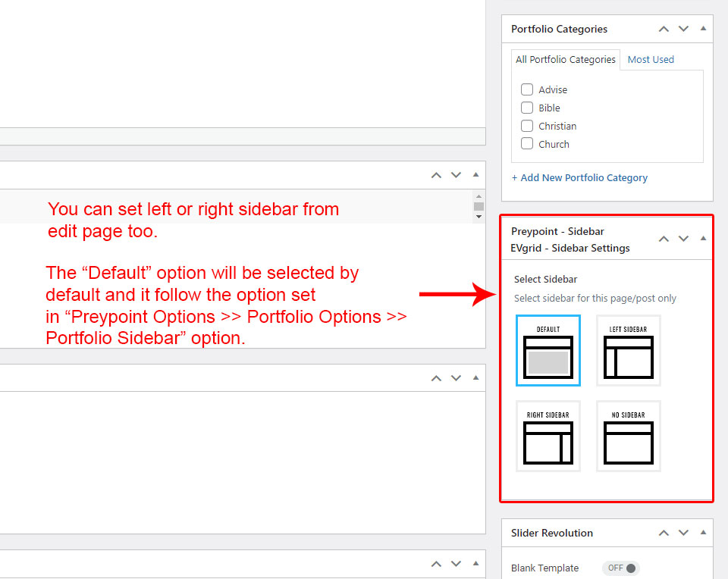Check the Advise category checkbox
The image size is (728, 579).
(x=527, y=89)
